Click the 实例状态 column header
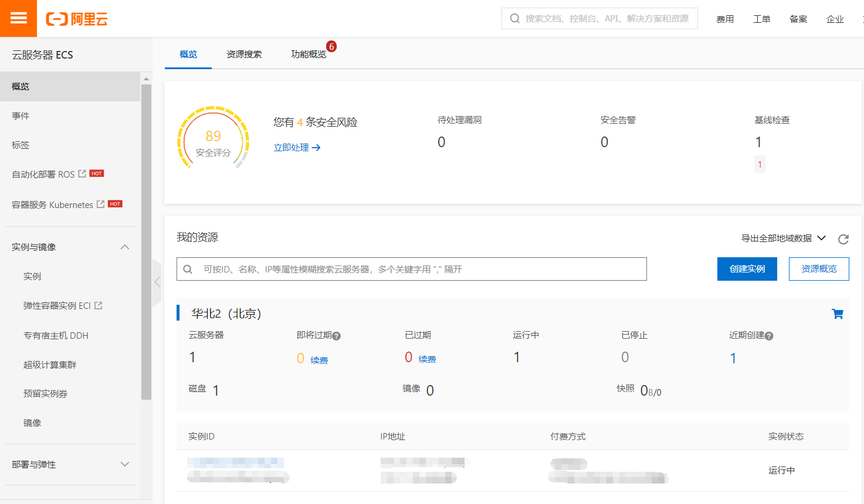This screenshot has height=504, width=864. (786, 437)
